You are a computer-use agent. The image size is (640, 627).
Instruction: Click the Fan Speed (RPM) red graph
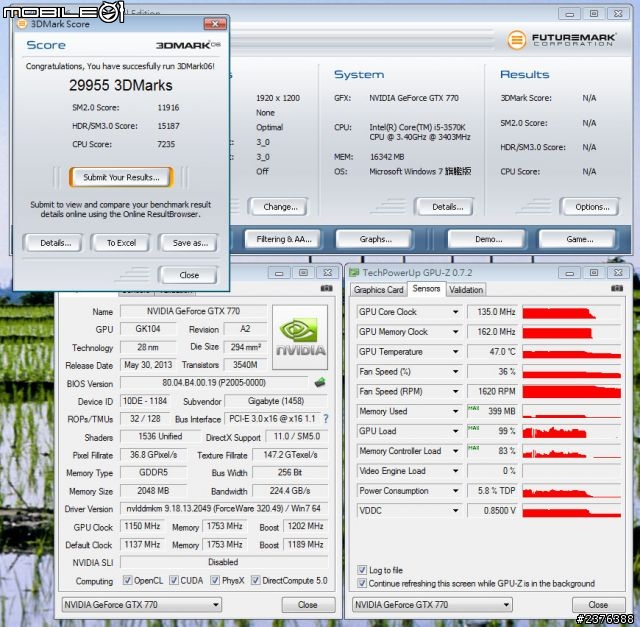point(571,391)
